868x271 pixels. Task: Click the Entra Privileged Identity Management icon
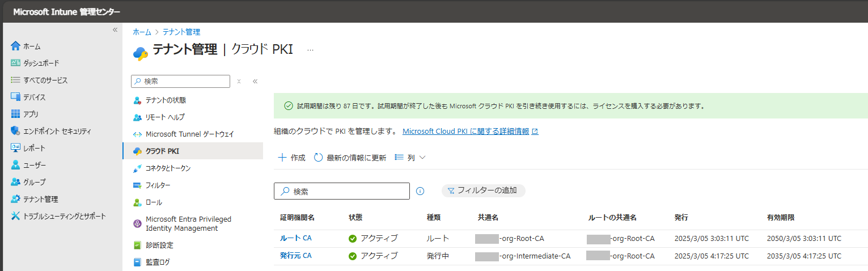tap(137, 223)
